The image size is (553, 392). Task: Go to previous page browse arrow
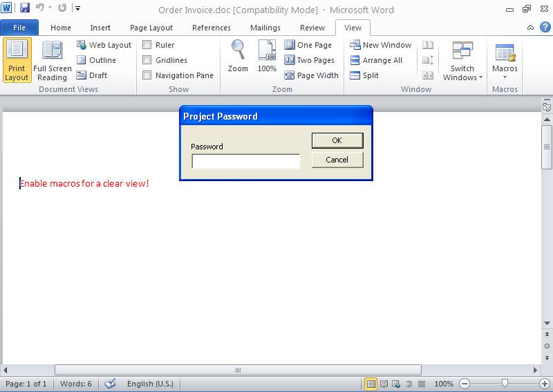[x=547, y=334]
